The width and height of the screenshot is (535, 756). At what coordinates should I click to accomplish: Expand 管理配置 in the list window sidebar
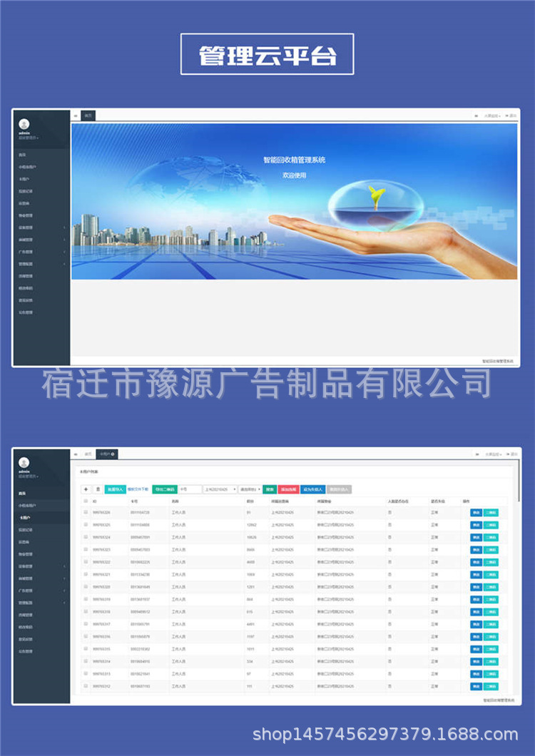pyautogui.click(x=41, y=603)
